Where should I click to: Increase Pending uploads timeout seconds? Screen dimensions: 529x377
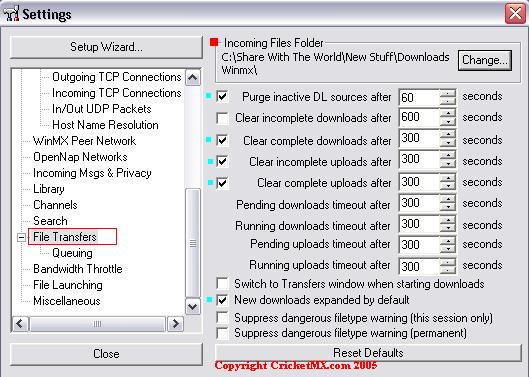click(x=448, y=241)
